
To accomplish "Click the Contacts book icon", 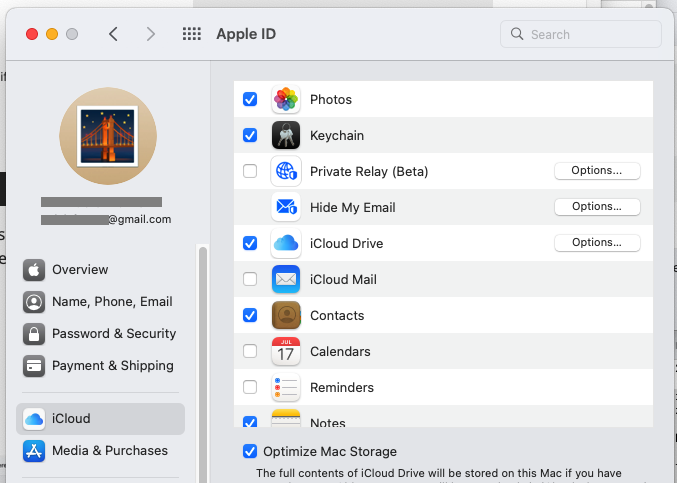I will pyautogui.click(x=286, y=316).
